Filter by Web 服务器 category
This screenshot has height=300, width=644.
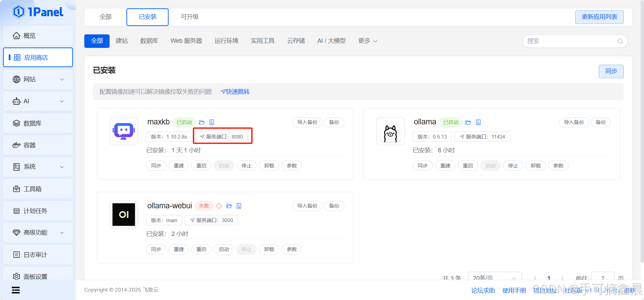point(186,41)
